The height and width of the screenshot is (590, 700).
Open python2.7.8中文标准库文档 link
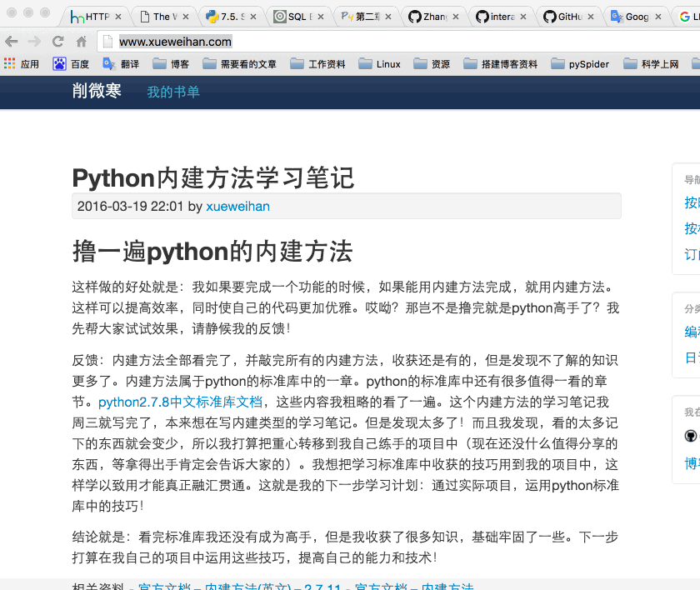point(180,402)
